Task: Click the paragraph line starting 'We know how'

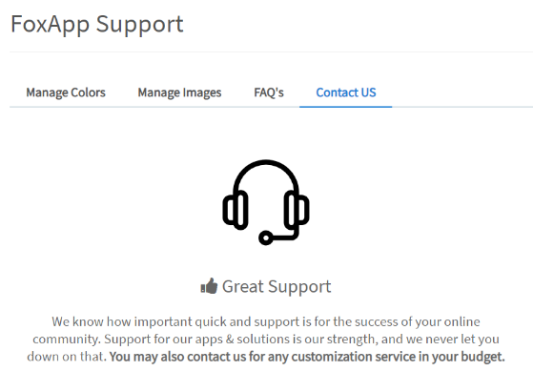Action: 266,321
